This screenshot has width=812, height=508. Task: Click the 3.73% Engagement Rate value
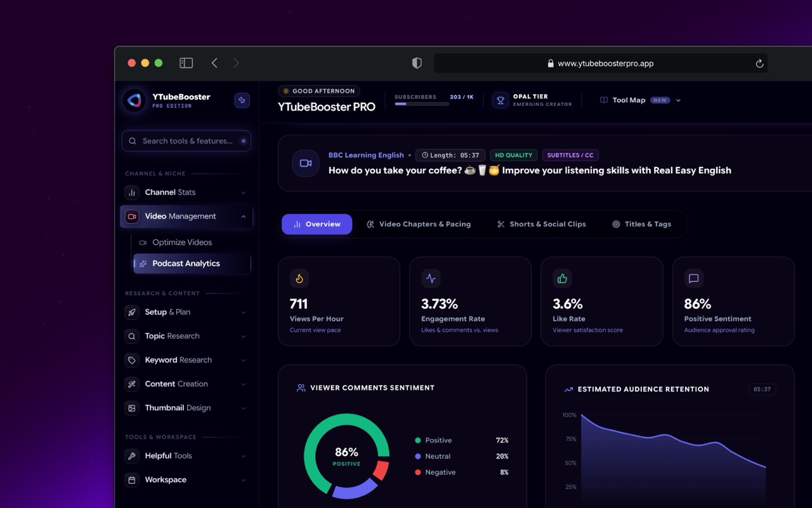440,304
